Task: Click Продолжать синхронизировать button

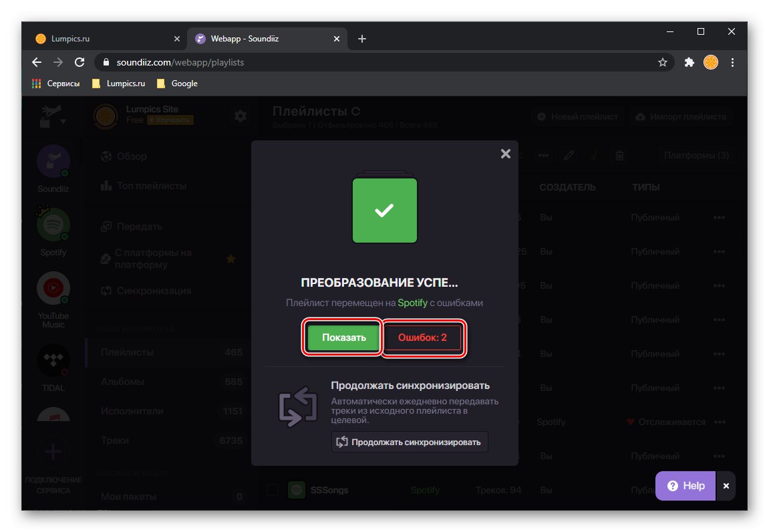Action: [x=410, y=442]
